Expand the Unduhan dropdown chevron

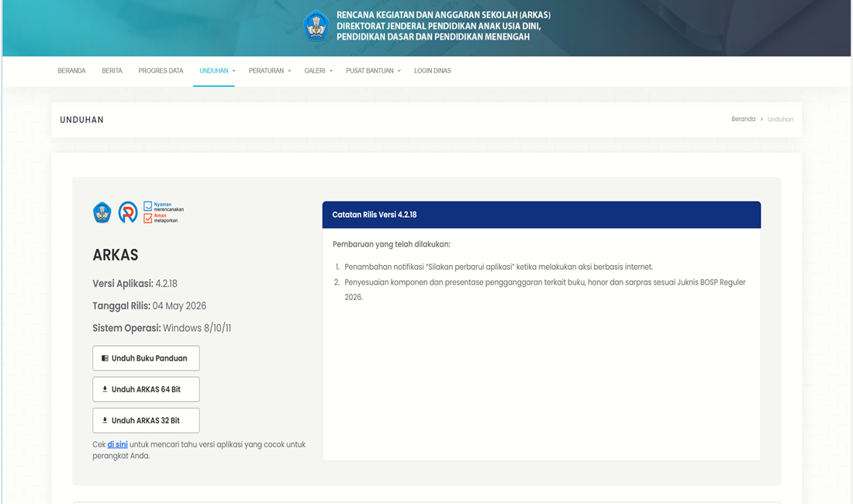234,71
